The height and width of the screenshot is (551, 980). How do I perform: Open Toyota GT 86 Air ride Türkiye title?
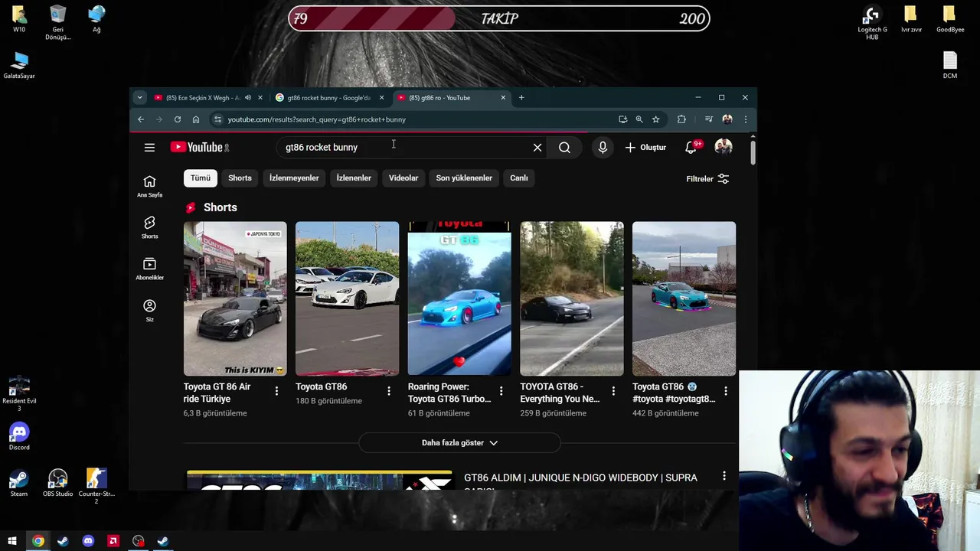[217, 393]
